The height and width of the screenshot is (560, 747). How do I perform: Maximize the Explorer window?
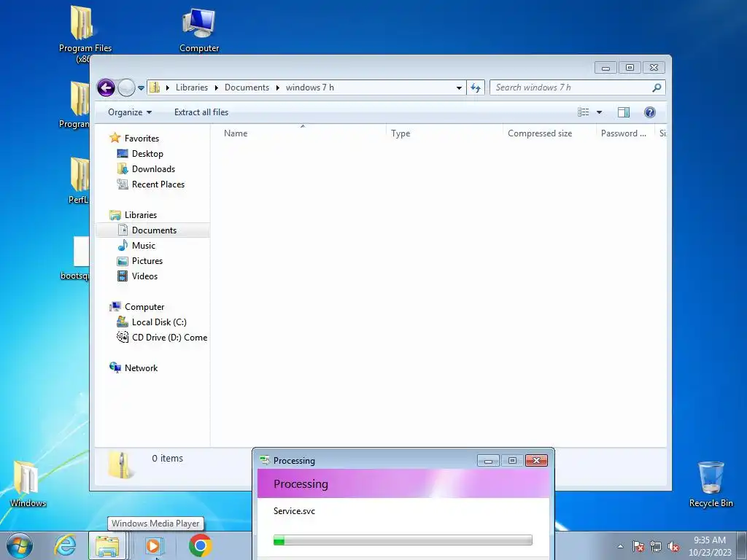pyautogui.click(x=630, y=68)
